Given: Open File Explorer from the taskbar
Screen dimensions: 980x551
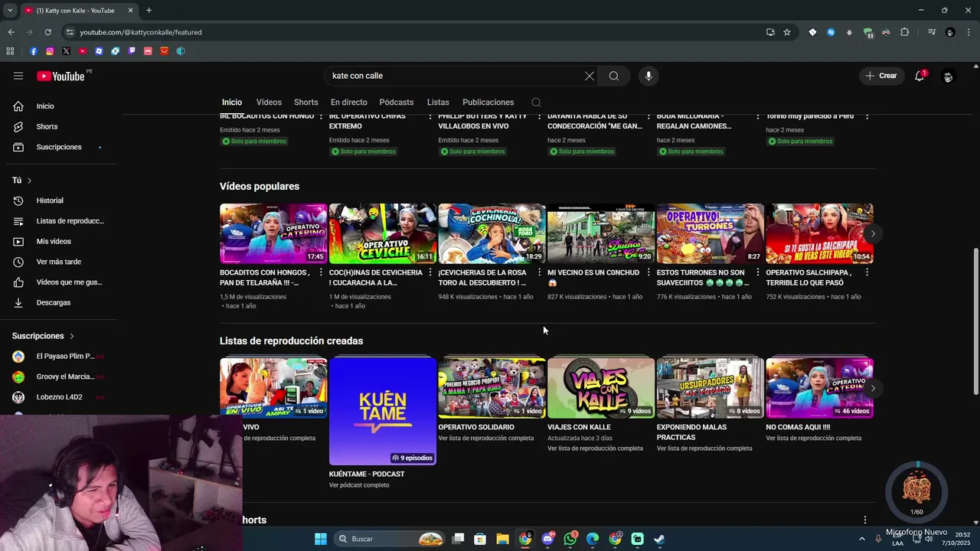Looking at the screenshot, I should 502,539.
